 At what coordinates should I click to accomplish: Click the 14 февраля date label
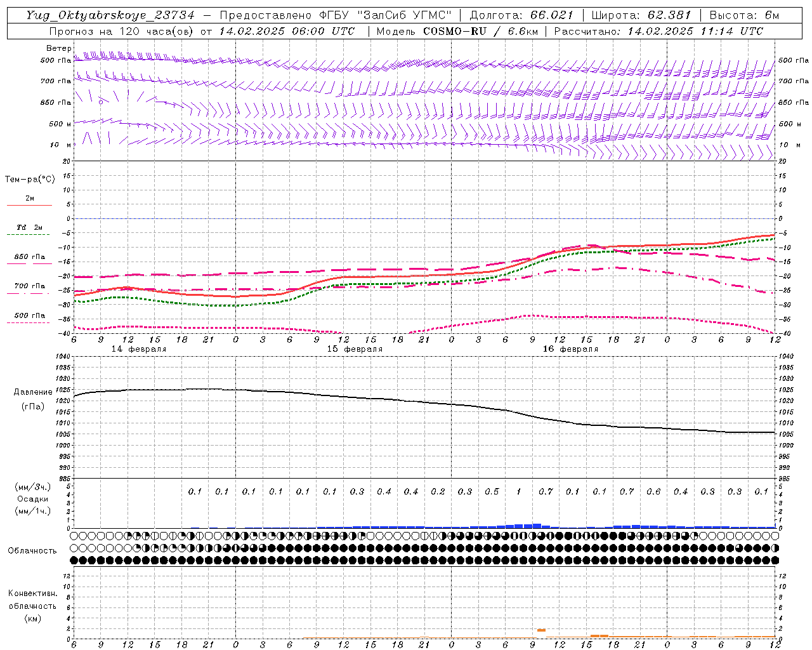tap(139, 349)
